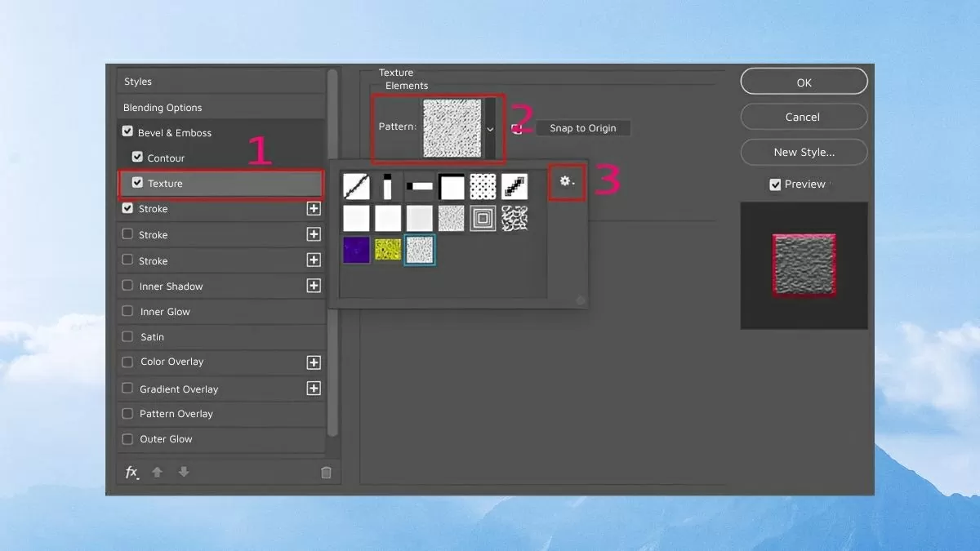
Task: Select the Styles list entry
Action: coord(138,82)
